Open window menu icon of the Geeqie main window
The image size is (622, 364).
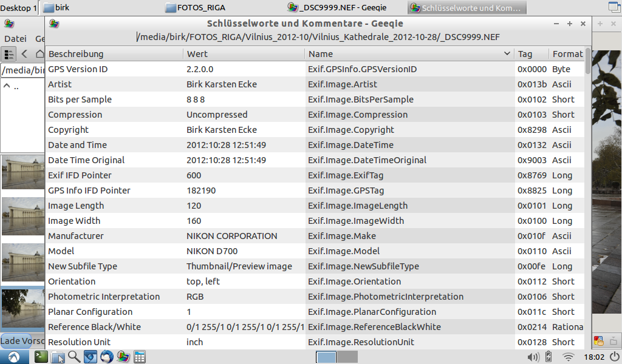click(9, 24)
